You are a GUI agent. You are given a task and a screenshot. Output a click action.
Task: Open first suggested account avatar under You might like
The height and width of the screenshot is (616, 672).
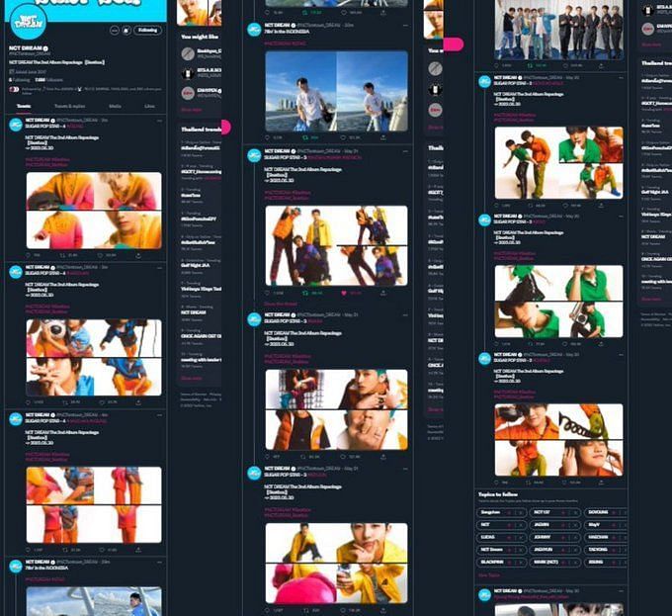pyautogui.click(x=188, y=53)
